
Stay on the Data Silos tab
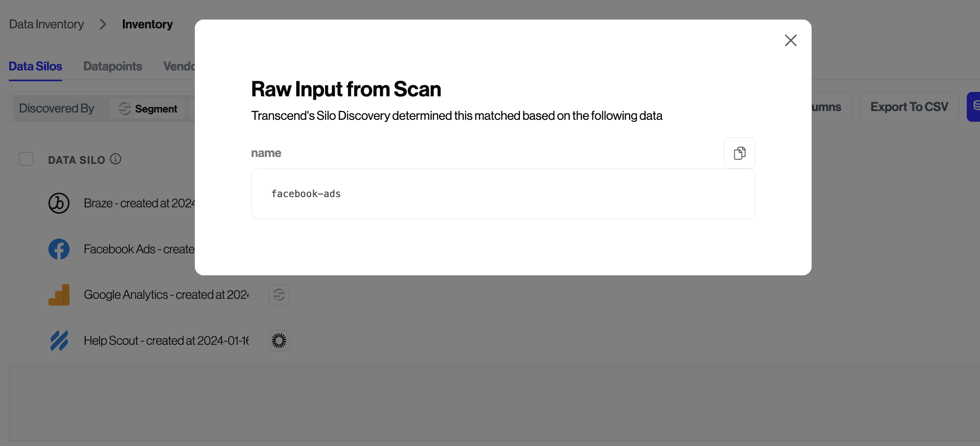tap(35, 66)
